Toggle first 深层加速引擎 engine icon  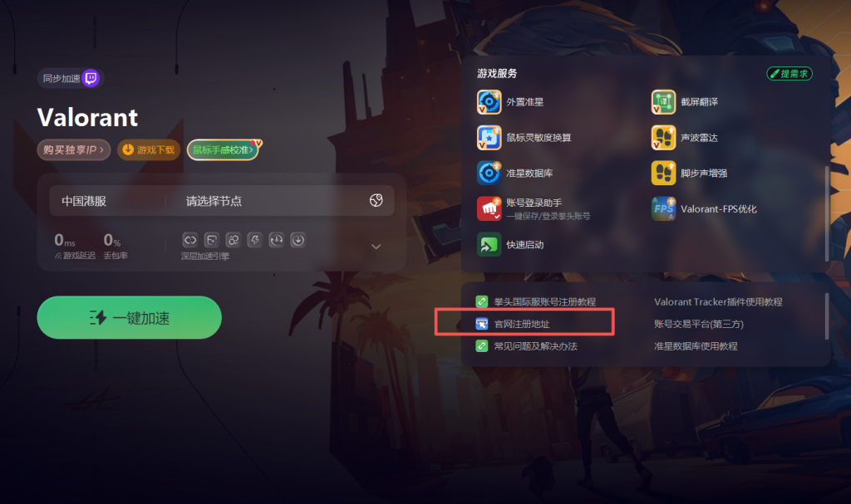coord(190,240)
